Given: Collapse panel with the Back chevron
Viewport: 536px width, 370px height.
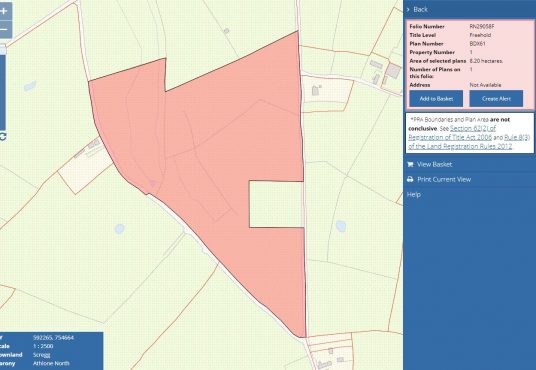Looking at the screenshot, I should point(408,10).
